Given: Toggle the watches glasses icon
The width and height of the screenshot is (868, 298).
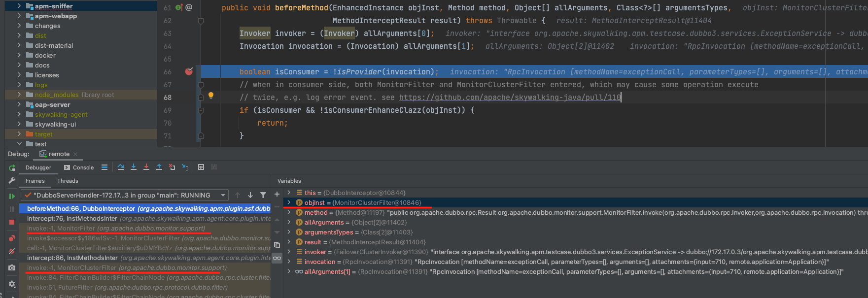Looking at the screenshot, I should point(277,258).
